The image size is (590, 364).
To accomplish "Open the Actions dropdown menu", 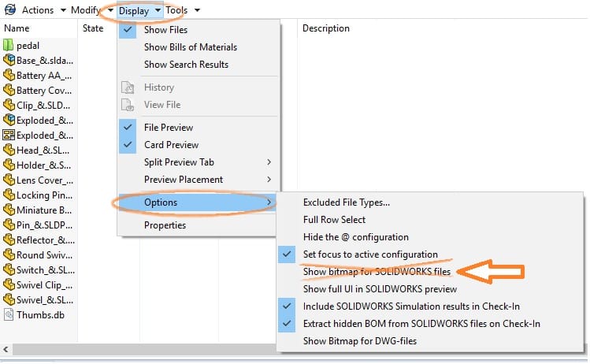I will tap(38, 10).
